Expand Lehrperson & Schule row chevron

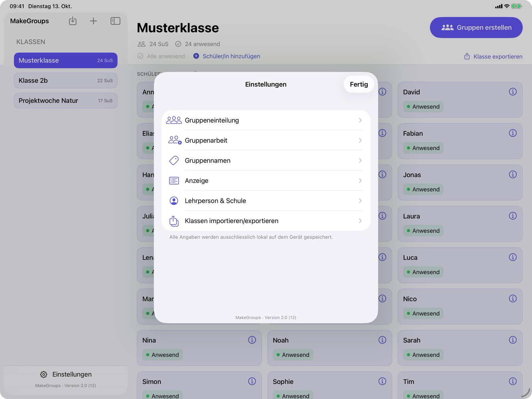pyautogui.click(x=360, y=201)
